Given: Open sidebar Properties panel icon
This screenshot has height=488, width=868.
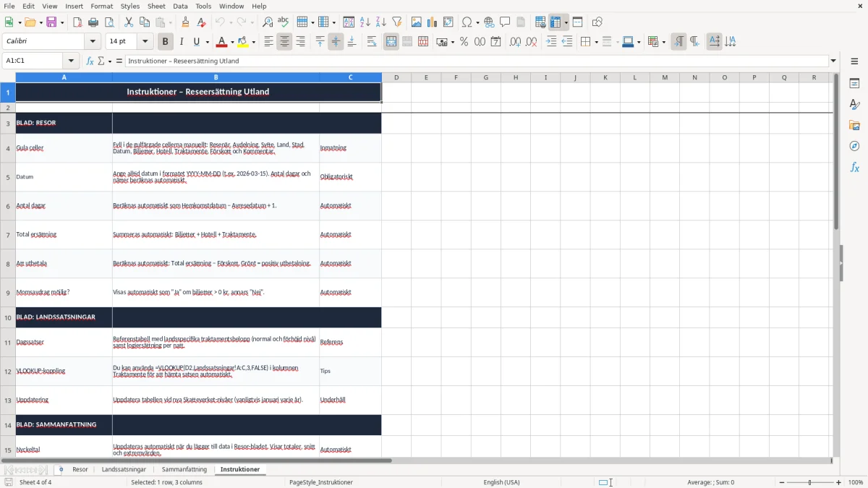Looking at the screenshot, I should click(854, 83).
